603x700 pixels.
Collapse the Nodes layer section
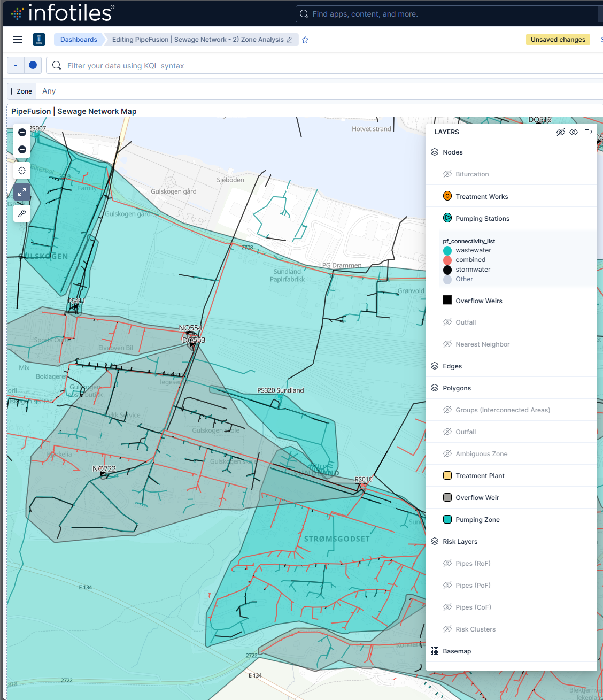pos(434,152)
